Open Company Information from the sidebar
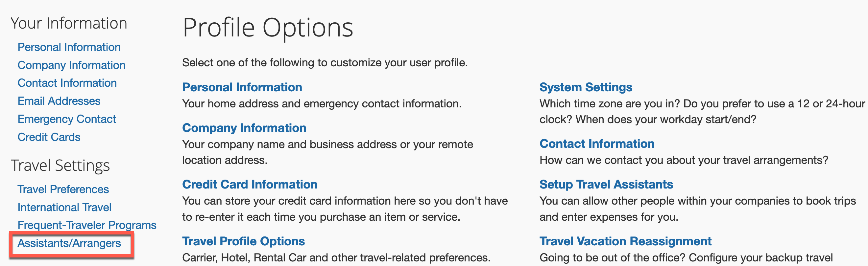This screenshot has width=868, height=266. click(72, 65)
